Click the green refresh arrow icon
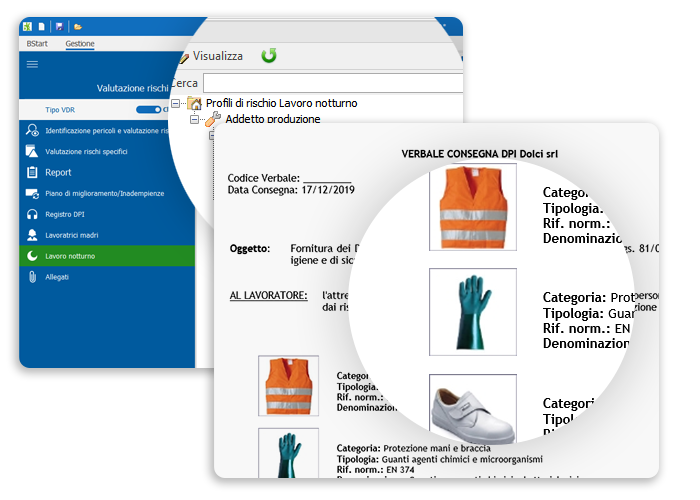The width and height of the screenshot is (700, 500). coord(269,56)
